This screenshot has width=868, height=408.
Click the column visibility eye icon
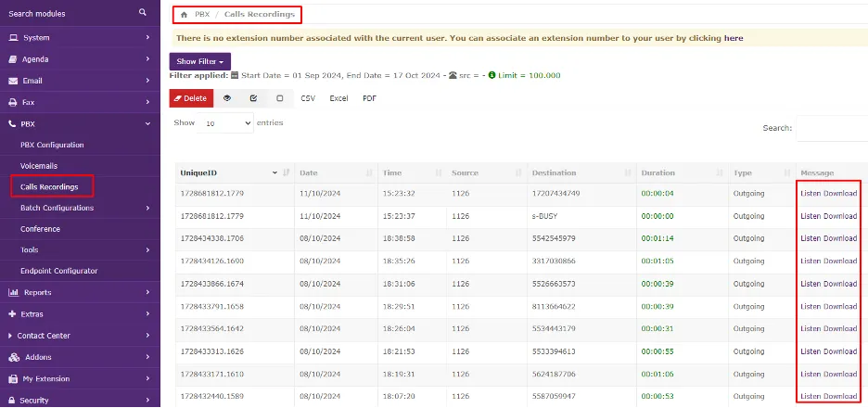pos(227,98)
